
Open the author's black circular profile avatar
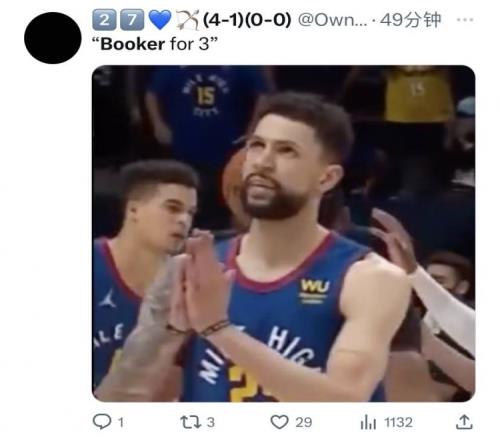pyautogui.click(x=53, y=38)
